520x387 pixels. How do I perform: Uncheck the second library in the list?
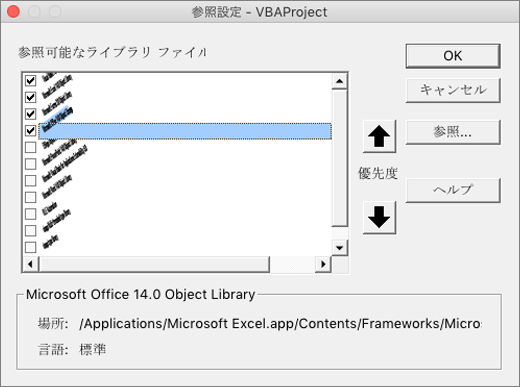30,97
